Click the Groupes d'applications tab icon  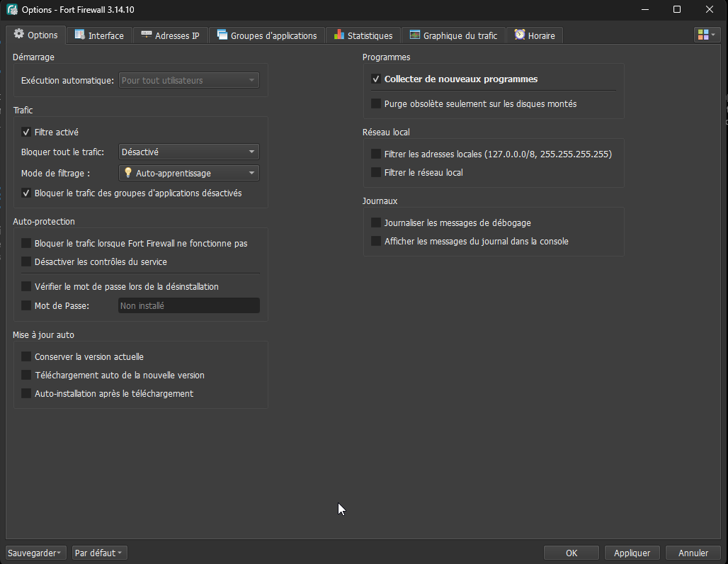[x=222, y=35]
